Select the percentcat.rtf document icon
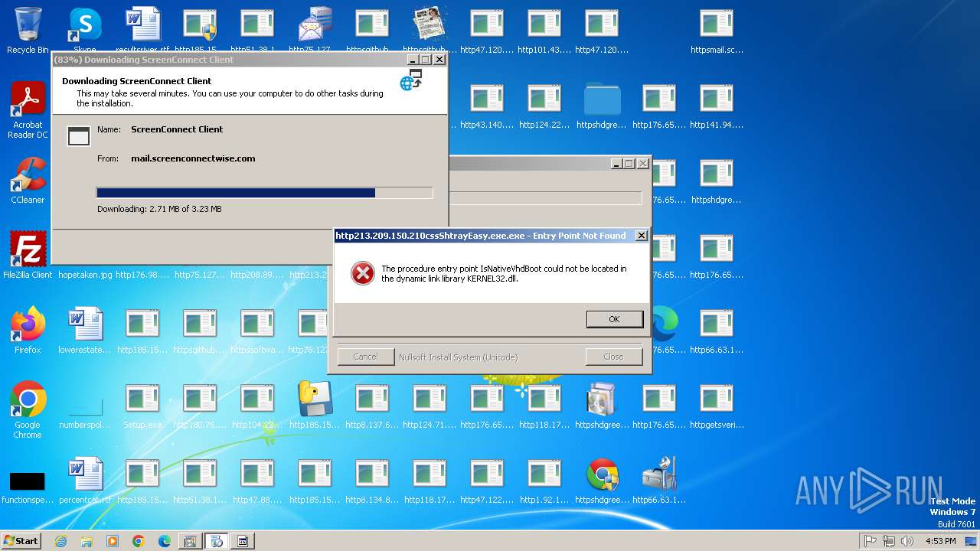980x551 pixels. [x=85, y=481]
